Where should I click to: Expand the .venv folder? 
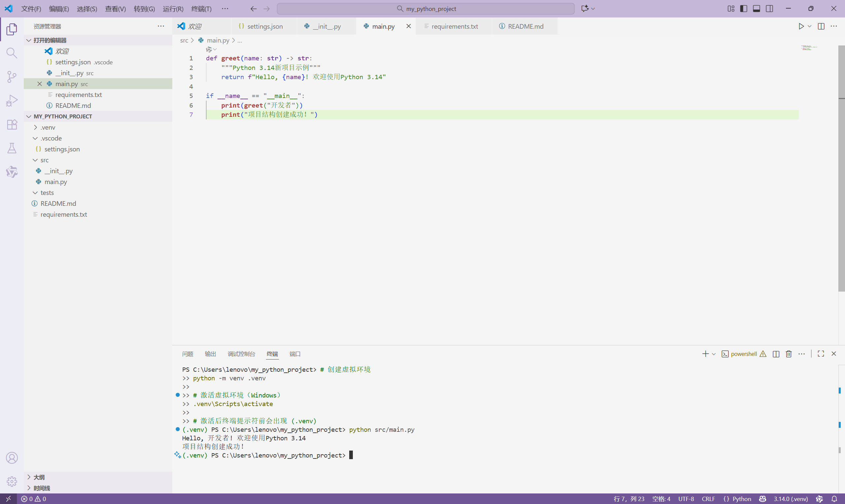tap(35, 127)
